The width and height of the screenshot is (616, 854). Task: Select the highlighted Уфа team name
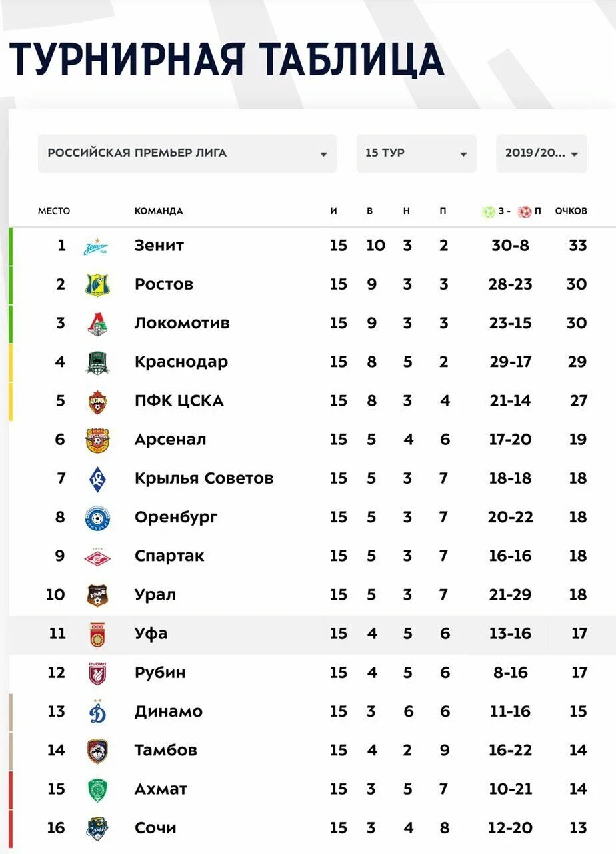point(151,634)
